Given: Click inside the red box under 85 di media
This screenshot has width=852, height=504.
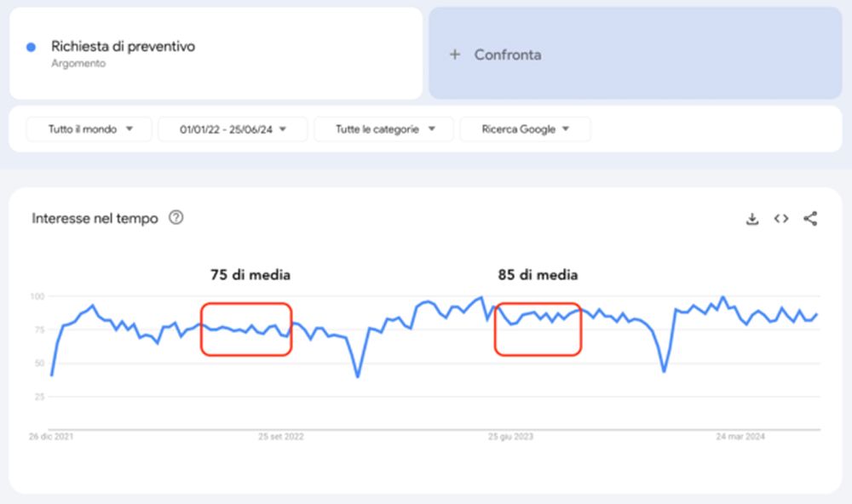Looking at the screenshot, I should 538,329.
